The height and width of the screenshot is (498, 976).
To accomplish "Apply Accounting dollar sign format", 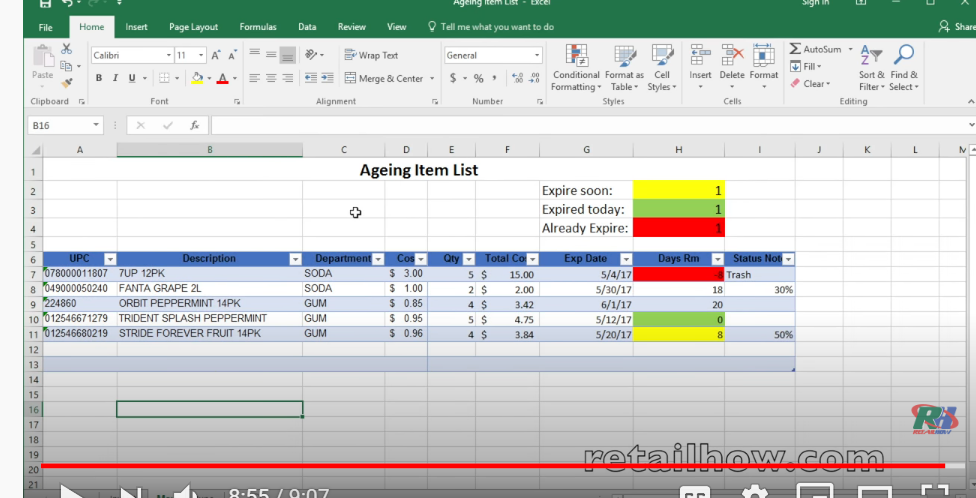I will click(453, 78).
